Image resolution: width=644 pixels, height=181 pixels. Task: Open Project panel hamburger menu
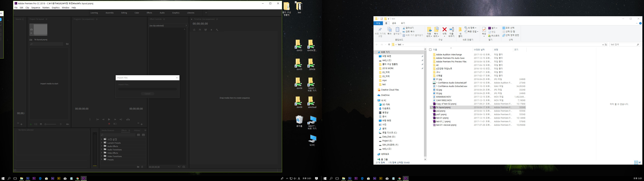click(46, 19)
